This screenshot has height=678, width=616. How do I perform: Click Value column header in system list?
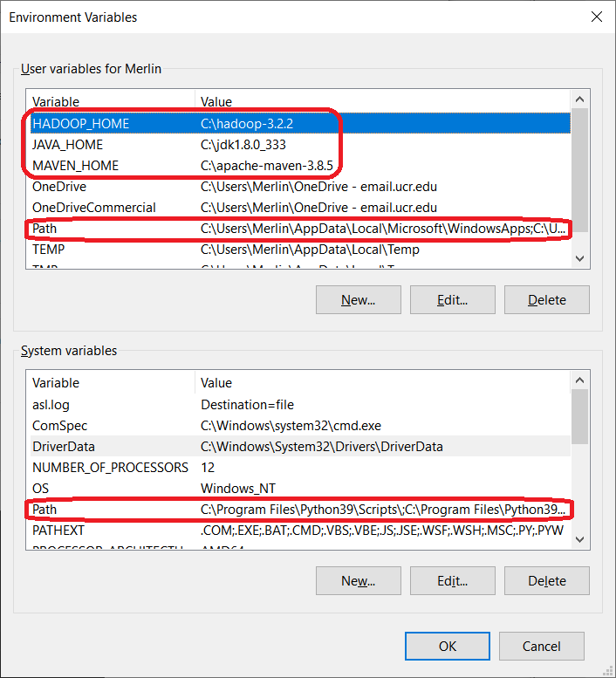(x=383, y=383)
